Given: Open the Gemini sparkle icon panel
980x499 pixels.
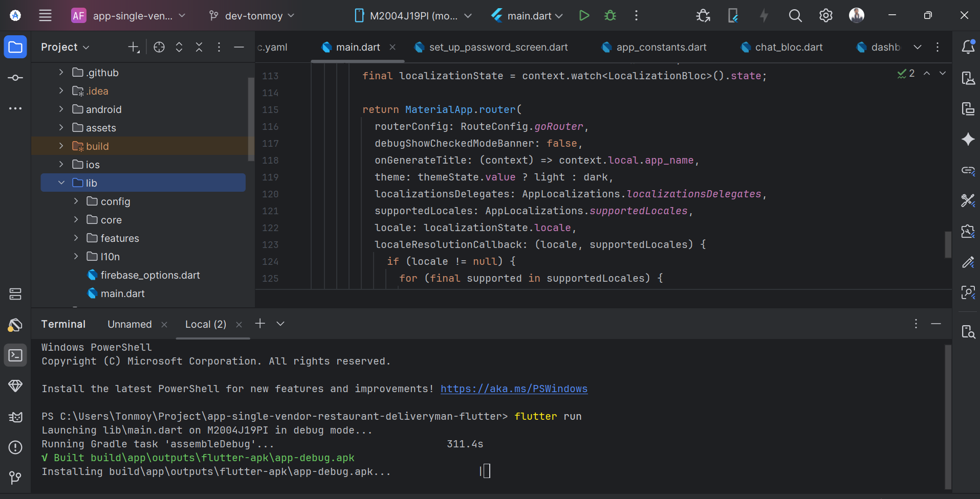Looking at the screenshot, I should click(x=968, y=139).
